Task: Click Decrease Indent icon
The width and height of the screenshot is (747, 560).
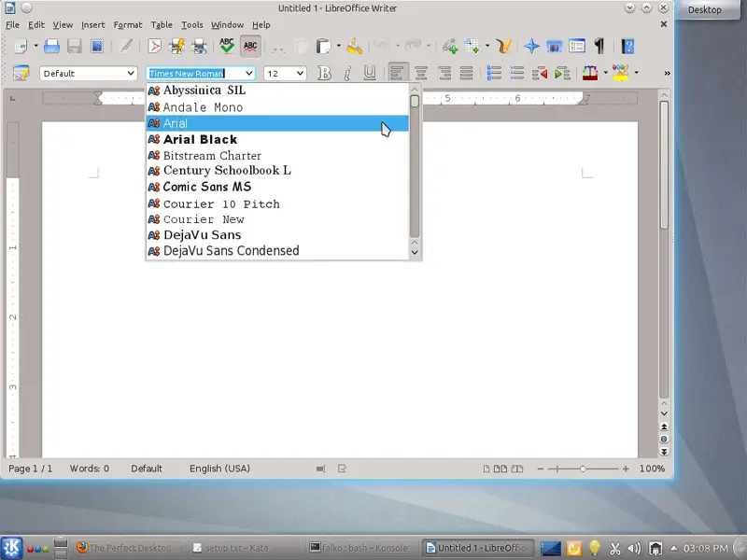Action: pos(540,74)
